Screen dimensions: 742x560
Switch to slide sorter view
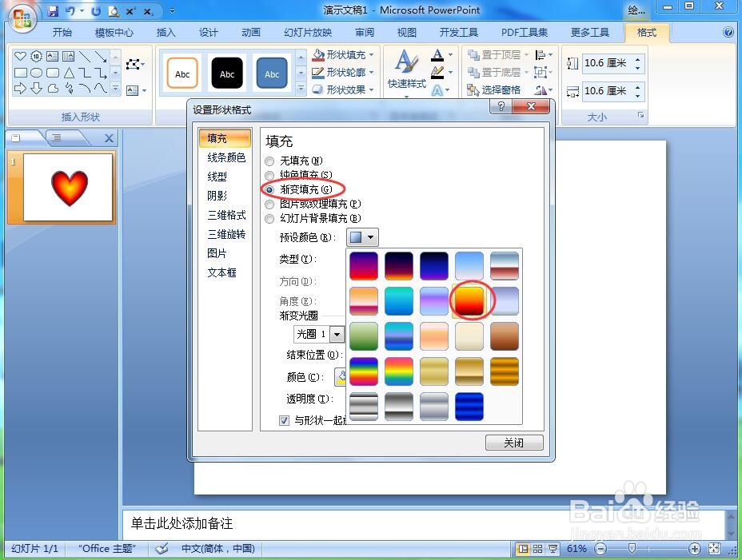coord(537,549)
